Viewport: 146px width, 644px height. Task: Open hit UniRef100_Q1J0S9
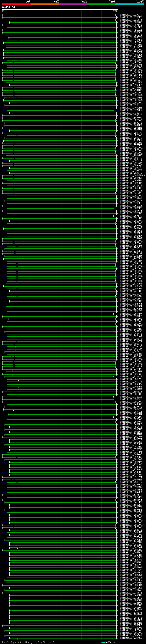131,15
